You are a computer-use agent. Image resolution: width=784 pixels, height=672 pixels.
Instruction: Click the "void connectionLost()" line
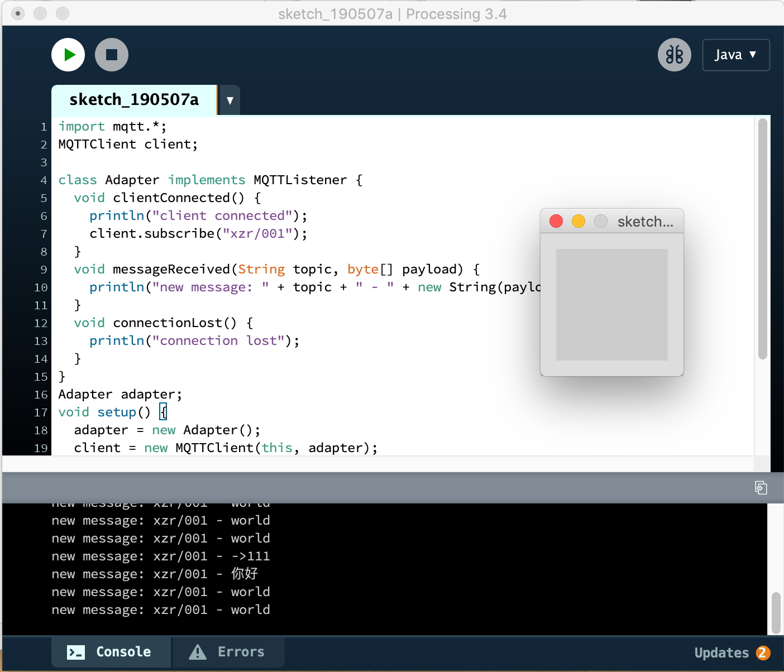tap(163, 323)
